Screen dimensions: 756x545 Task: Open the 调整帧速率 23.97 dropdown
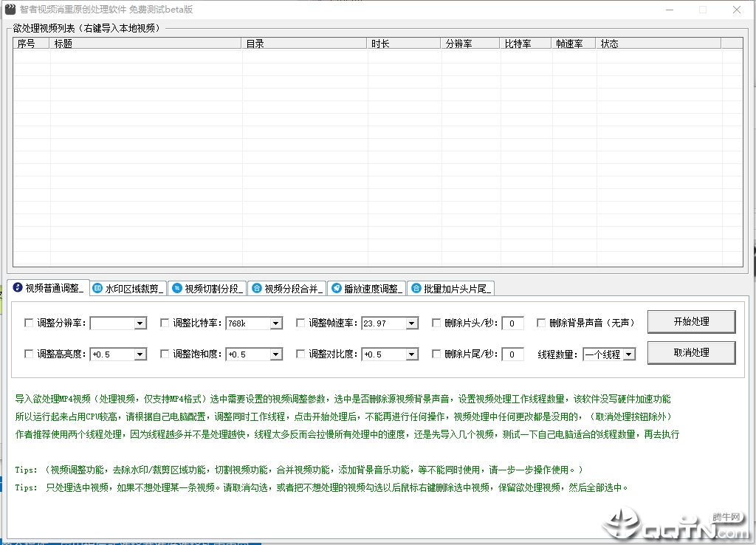click(x=412, y=323)
